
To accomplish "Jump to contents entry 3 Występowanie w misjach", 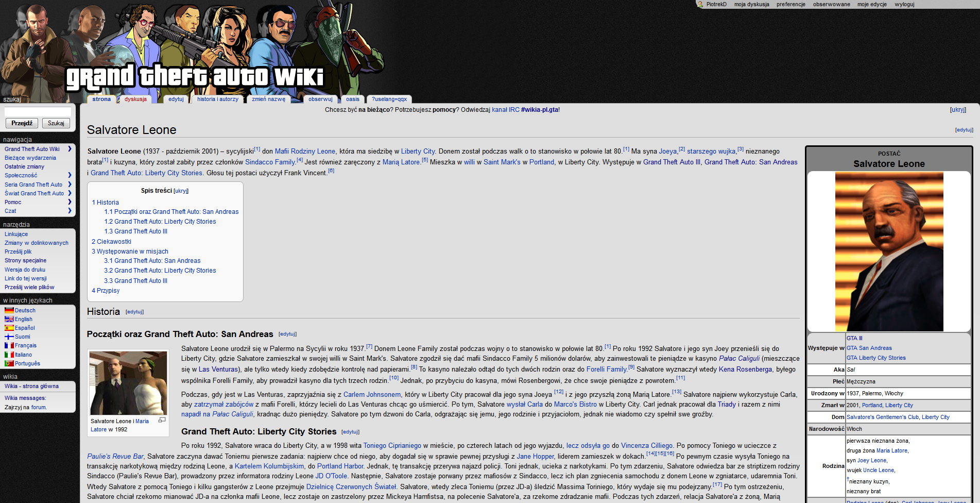I will pyautogui.click(x=130, y=252).
